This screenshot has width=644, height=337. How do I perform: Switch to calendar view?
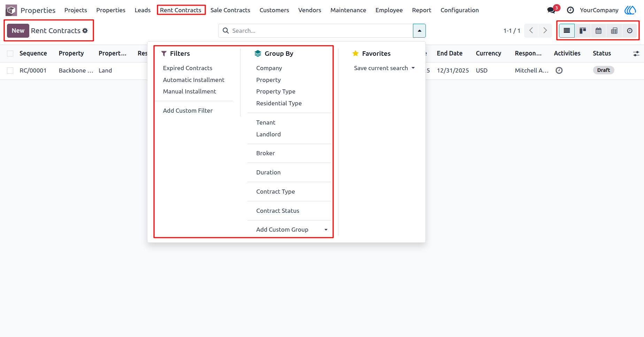tap(598, 31)
